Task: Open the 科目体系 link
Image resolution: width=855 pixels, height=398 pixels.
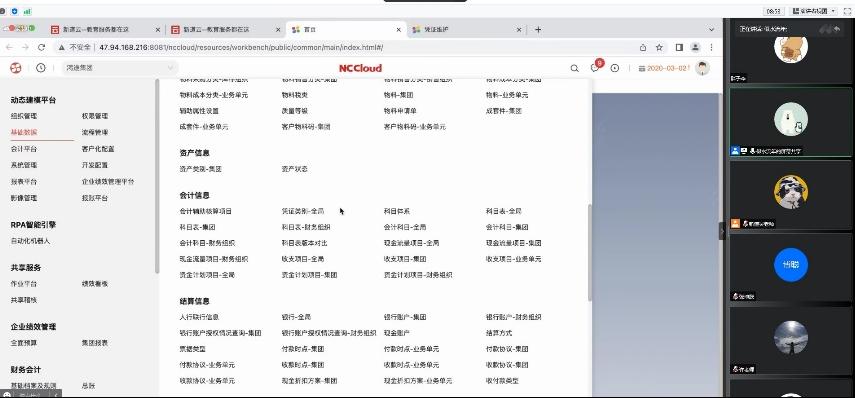Action: (x=397, y=211)
